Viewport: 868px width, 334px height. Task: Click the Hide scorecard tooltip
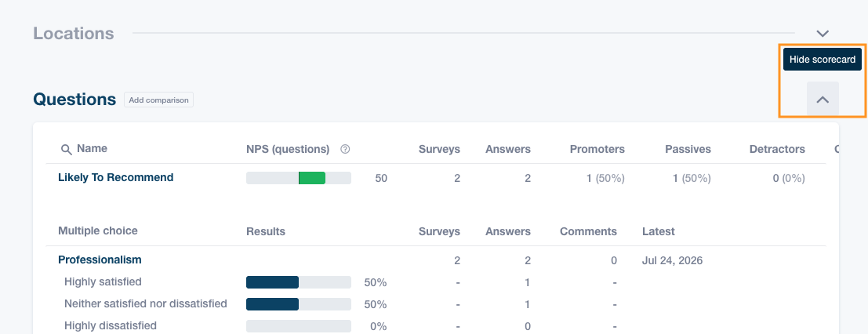coord(822,60)
